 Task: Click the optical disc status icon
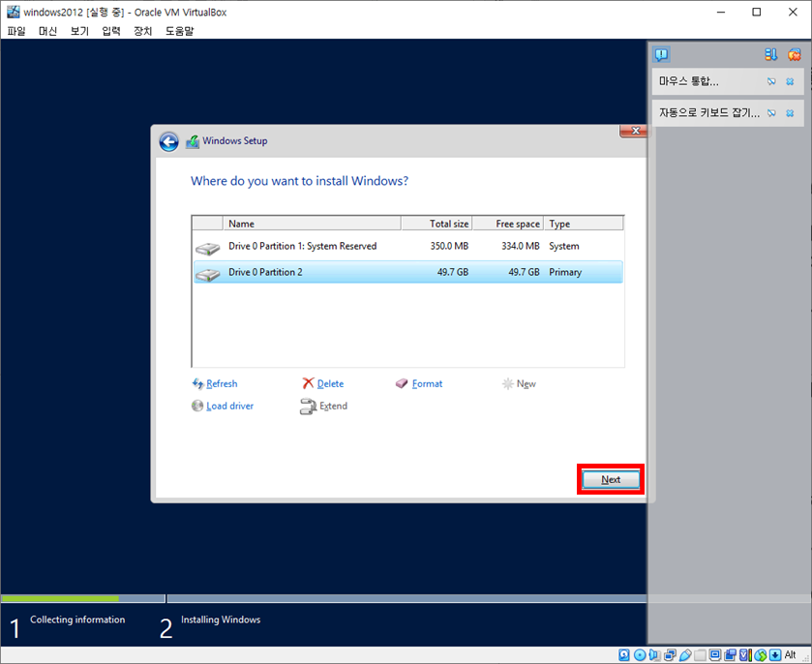click(640, 655)
